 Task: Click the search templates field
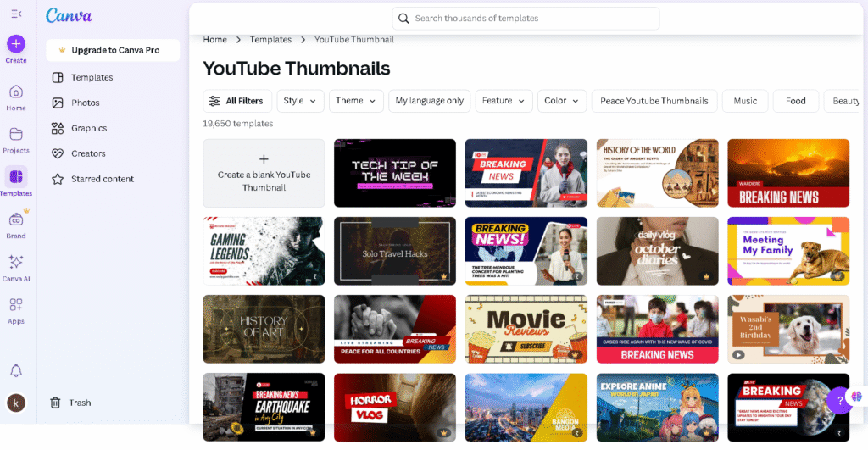point(526,19)
